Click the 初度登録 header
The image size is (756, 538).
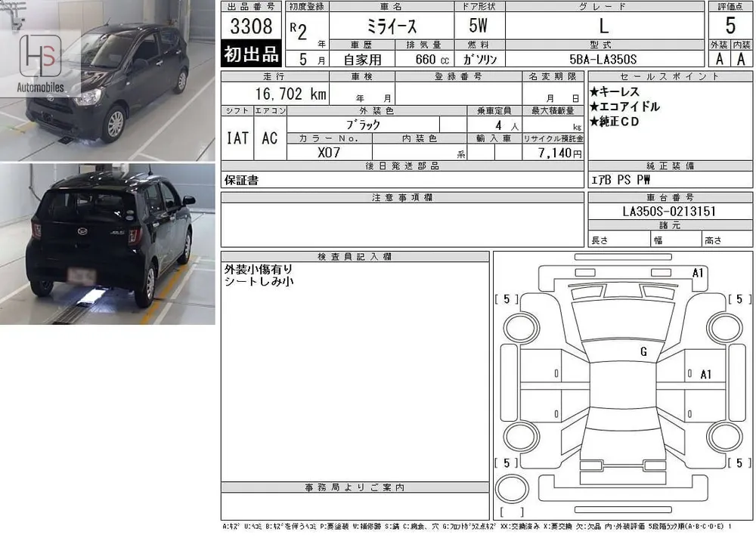[x=307, y=6]
